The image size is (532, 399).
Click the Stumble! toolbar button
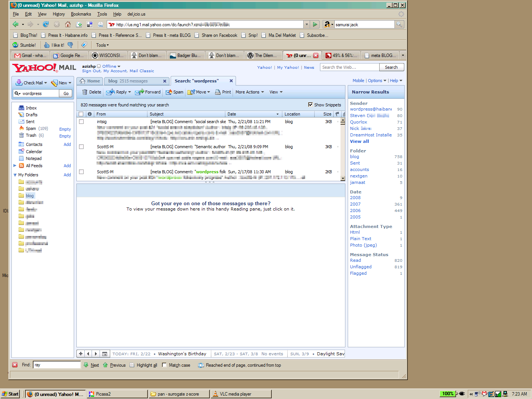[24, 45]
